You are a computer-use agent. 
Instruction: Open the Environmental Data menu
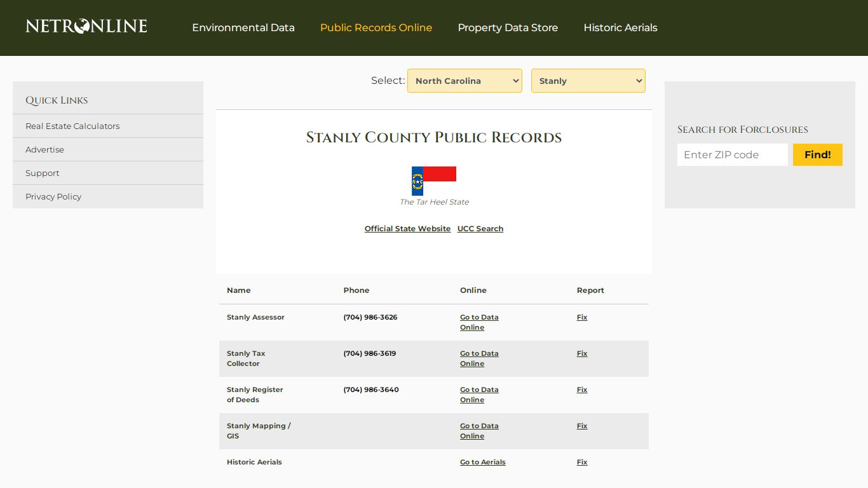[x=243, y=28]
